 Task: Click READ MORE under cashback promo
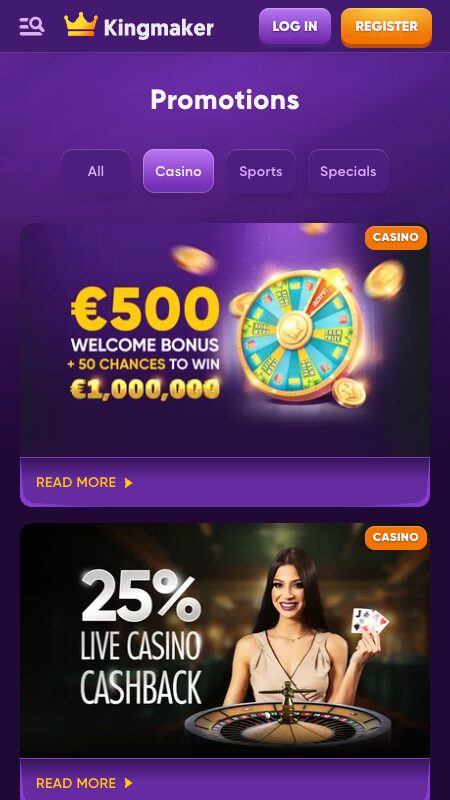(76, 783)
